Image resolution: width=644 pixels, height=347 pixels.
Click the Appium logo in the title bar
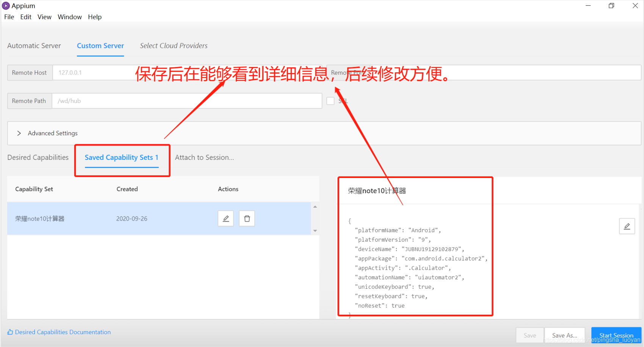pos(6,6)
